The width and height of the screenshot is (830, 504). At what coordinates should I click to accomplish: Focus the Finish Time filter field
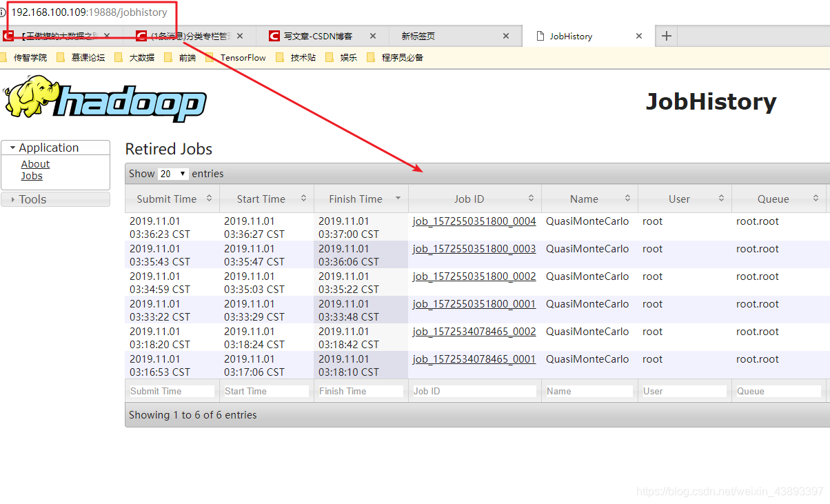click(x=361, y=391)
